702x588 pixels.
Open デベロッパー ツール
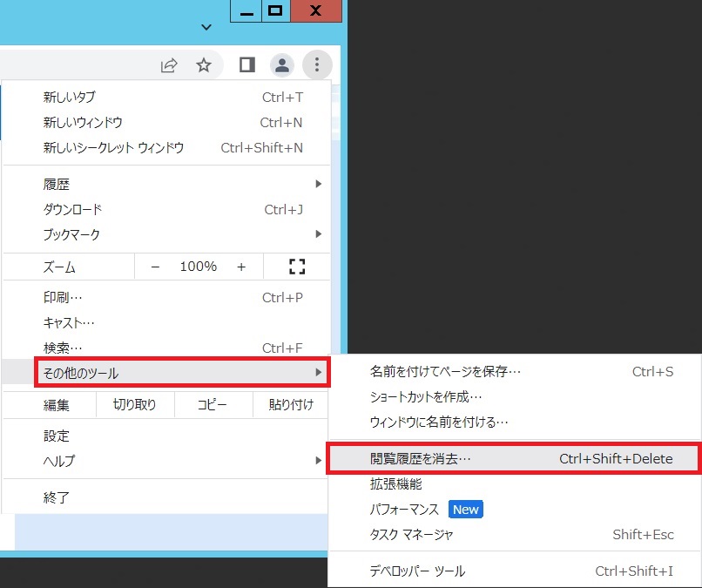pyautogui.click(x=417, y=571)
